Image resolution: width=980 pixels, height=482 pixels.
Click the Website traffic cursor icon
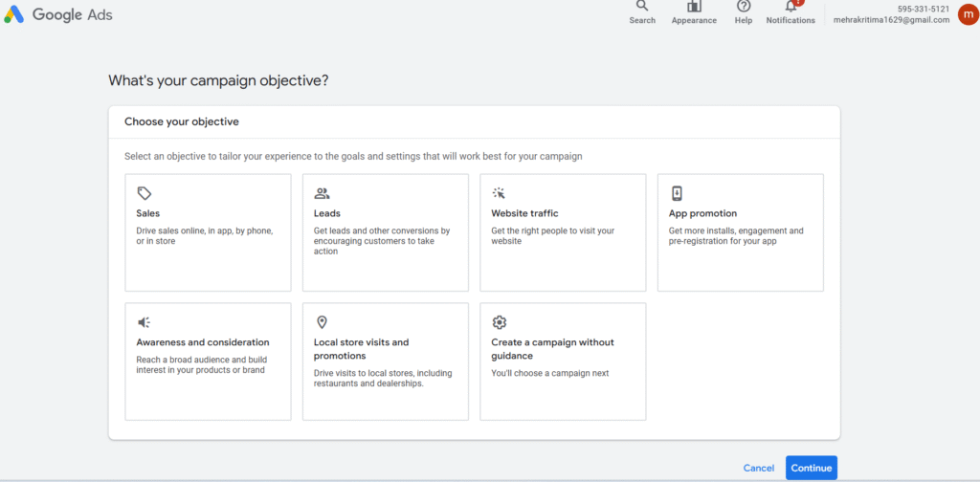click(499, 193)
